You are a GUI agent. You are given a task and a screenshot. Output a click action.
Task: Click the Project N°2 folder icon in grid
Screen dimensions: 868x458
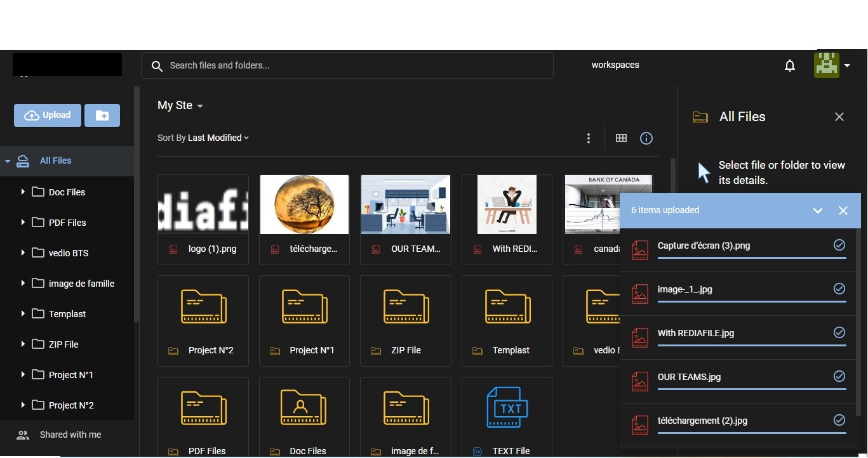click(x=203, y=307)
